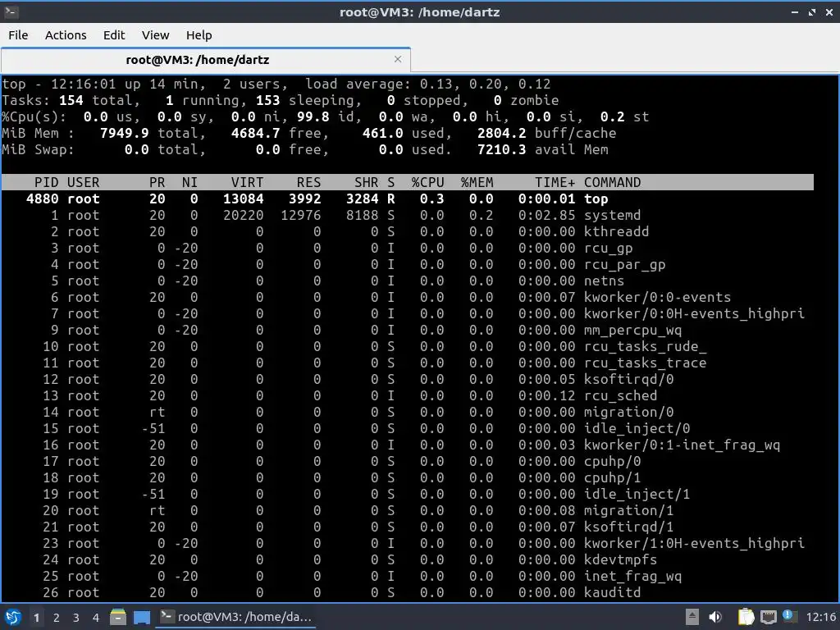Image resolution: width=840 pixels, height=630 pixels.
Task: Minimize the terminal window
Action: tap(795, 12)
